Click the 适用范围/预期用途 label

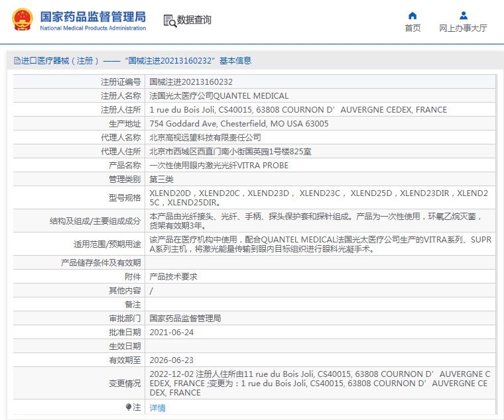pos(107,244)
